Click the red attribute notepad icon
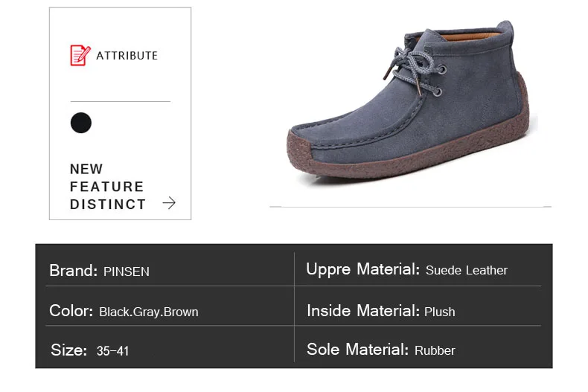The image size is (588, 392). 80,55
